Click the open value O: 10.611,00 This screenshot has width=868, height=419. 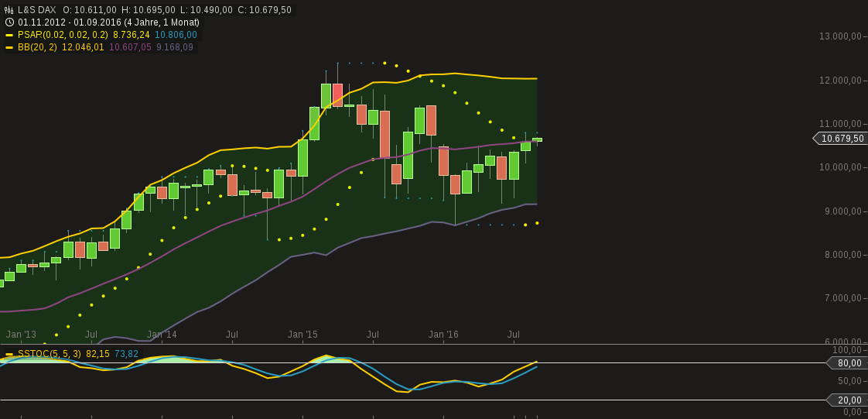90,10
